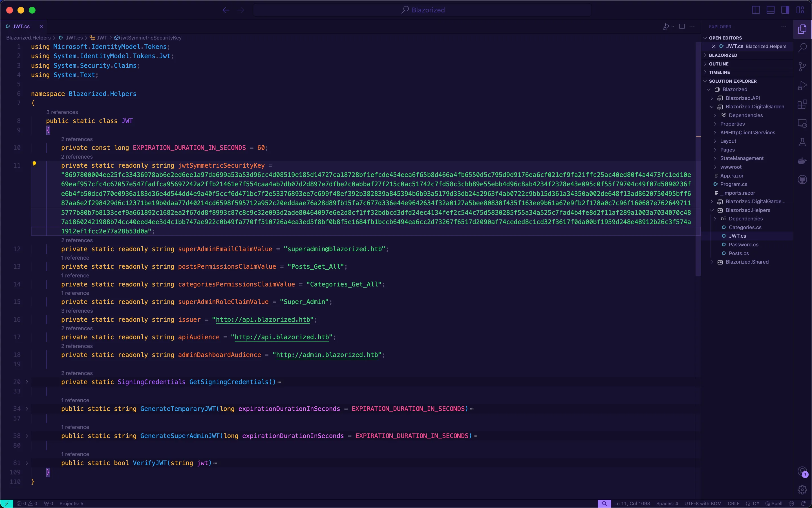812x508 pixels.
Task: Click the remote window indicator in status bar
Action: [x=6, y=504]
